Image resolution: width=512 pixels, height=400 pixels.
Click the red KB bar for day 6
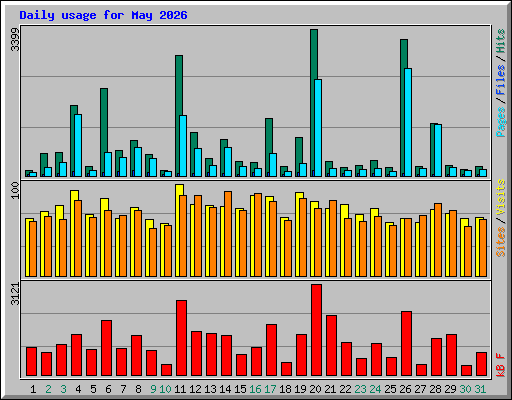click(x=106, y=348)
